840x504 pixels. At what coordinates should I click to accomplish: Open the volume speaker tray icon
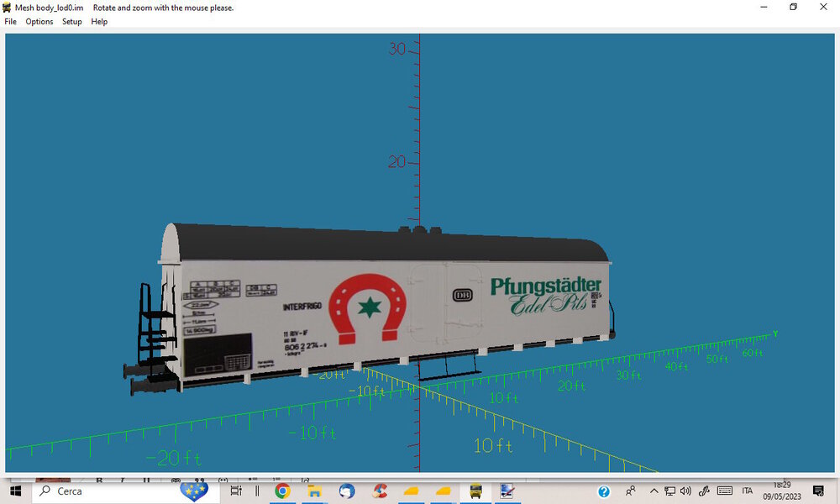coord(685,491)
